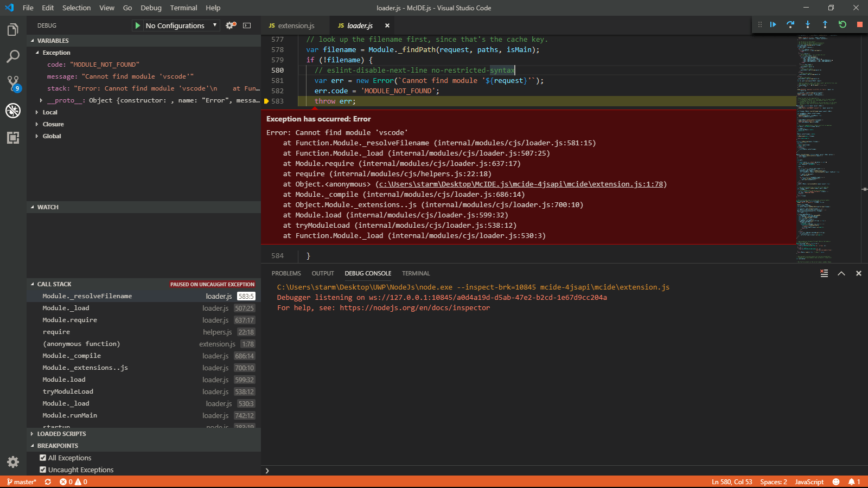Click Ln 580, Col 53 in status bar
Image resolution: width=868 pixels, height=488 pixels.
pos(732,481)
